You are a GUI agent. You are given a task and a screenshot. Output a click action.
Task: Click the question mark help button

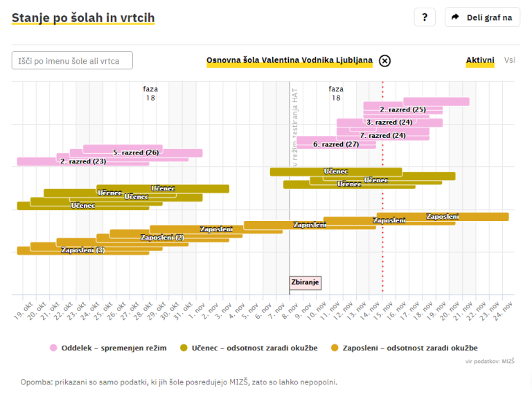(424, 17)
